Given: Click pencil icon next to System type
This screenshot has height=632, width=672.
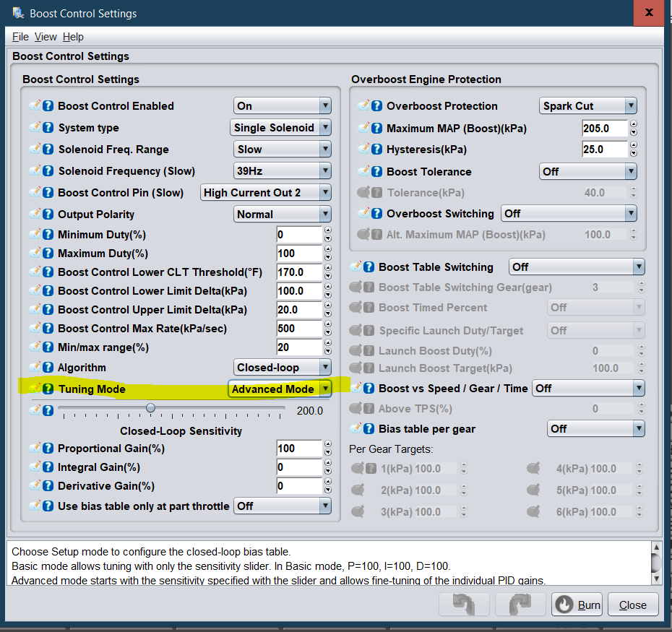Looking at the screenshot, I should tap(35, 127).
